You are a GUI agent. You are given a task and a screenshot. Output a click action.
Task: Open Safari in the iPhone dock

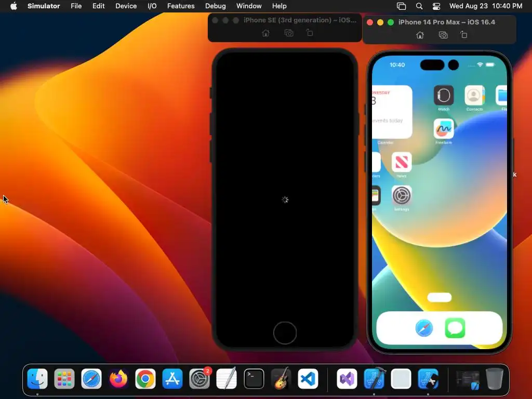[x=424, y=328]
